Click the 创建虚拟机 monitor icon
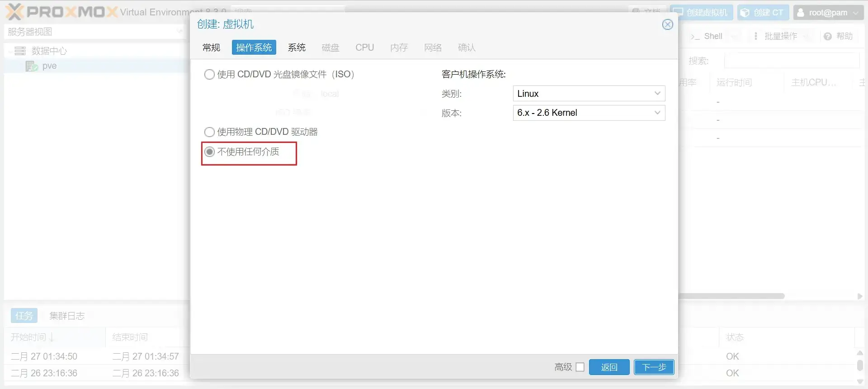 [x=678, y=13]
